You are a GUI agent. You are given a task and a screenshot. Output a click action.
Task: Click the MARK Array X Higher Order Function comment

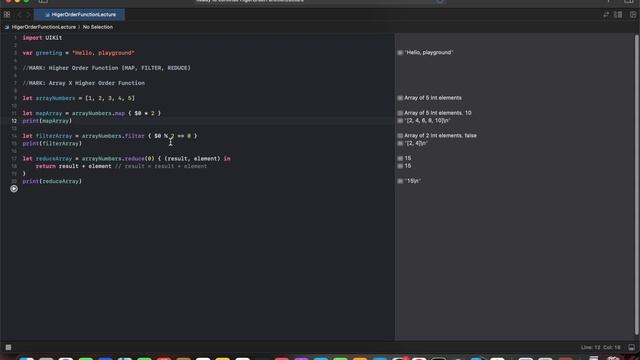click(83, 83)
